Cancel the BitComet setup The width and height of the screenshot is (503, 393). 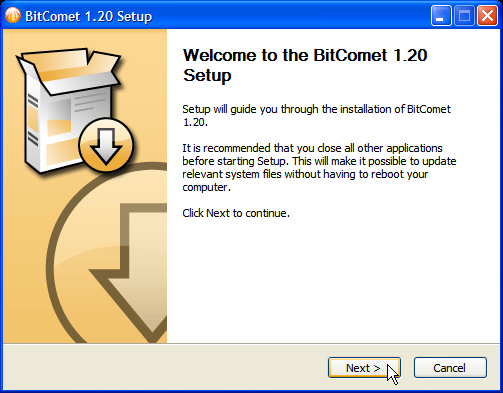tap(450, 368)
